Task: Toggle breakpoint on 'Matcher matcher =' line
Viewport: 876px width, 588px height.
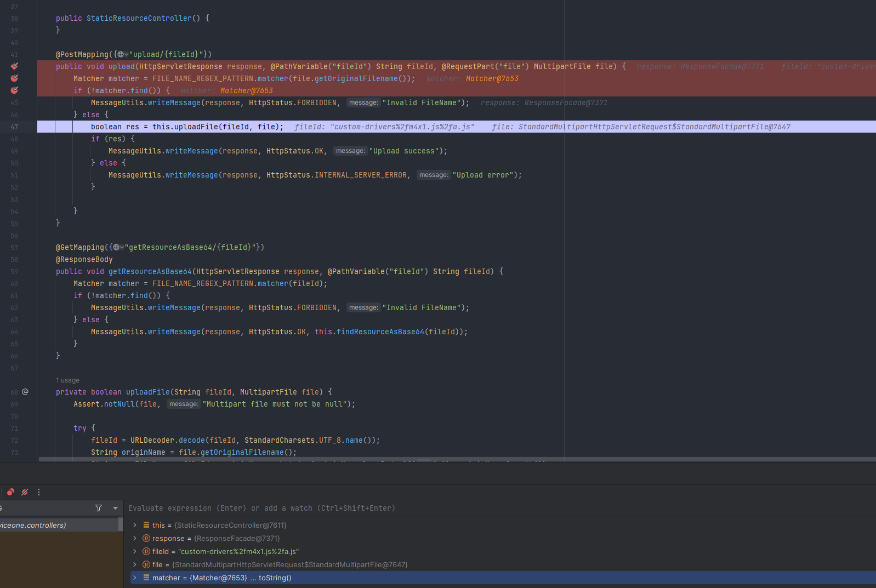Action: 14,78
